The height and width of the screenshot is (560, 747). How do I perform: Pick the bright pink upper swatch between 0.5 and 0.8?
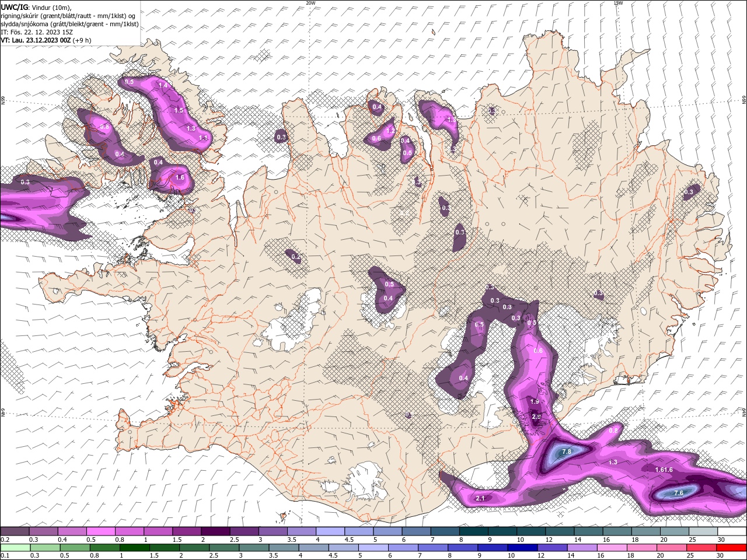pos(100,531)
